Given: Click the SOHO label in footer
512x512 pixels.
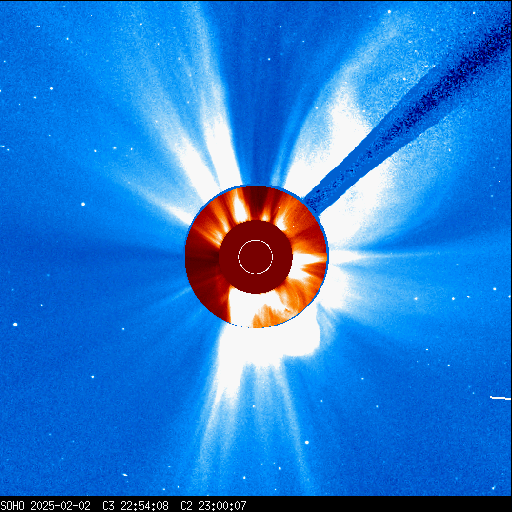Looking at the screenshot, I should (x=12, y=506).
